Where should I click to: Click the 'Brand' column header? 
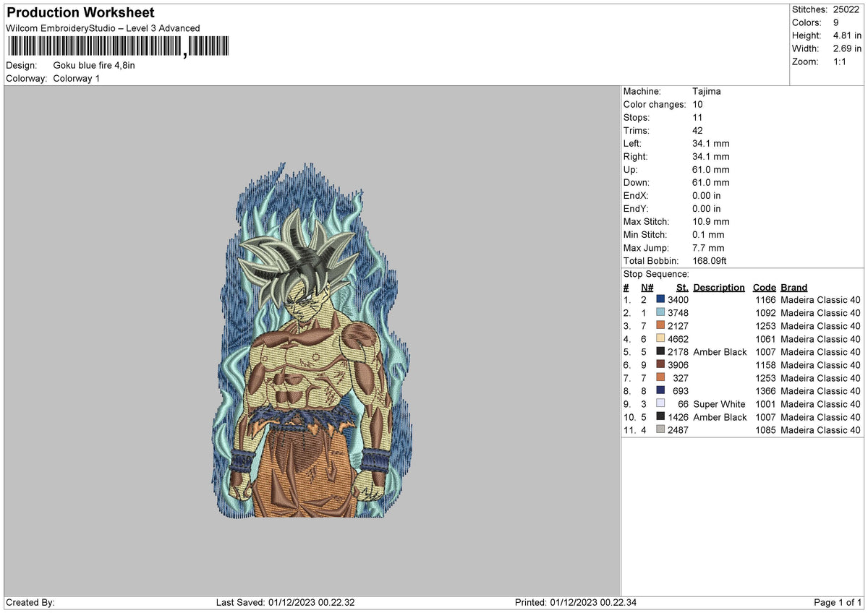point(793,287)
